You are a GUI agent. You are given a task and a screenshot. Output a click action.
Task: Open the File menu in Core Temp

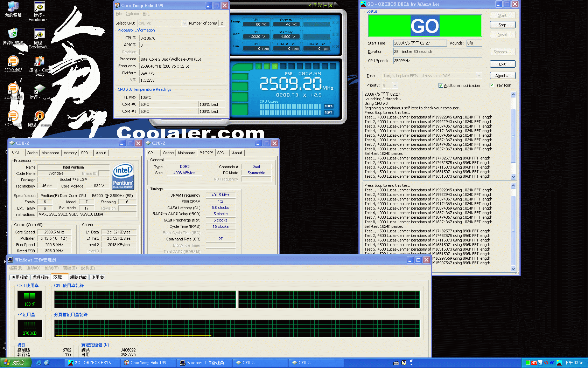[119, 14]
